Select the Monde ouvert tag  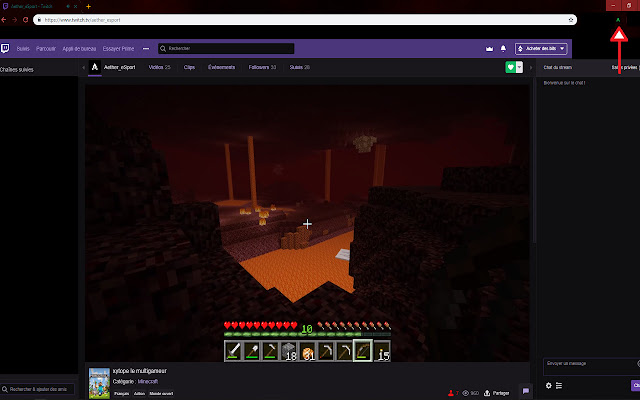coord(161,394)
